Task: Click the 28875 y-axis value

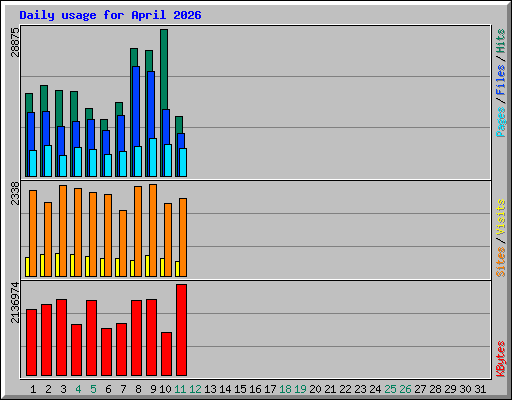Action: pyautogui.click(x=15, y=42)
